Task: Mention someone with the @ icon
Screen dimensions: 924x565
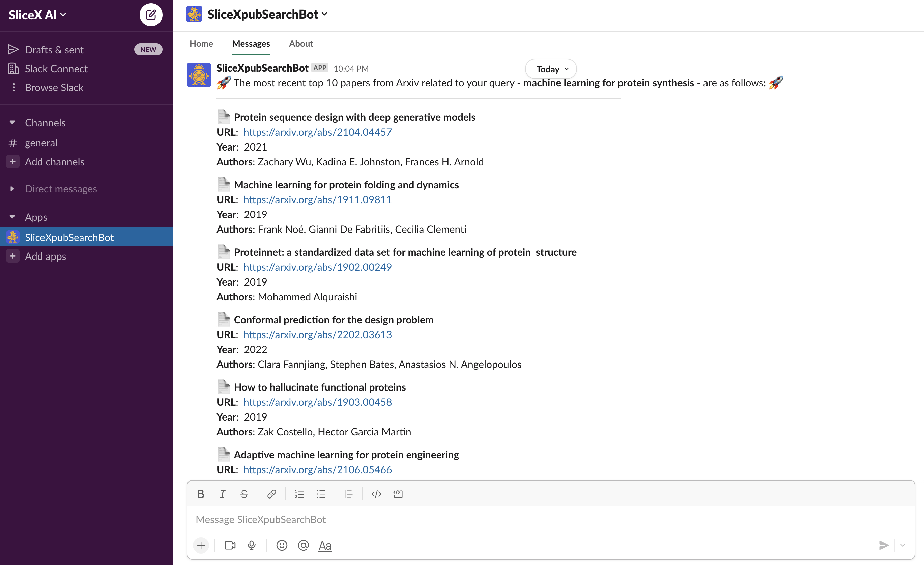Action: click(x=304, y=545)
